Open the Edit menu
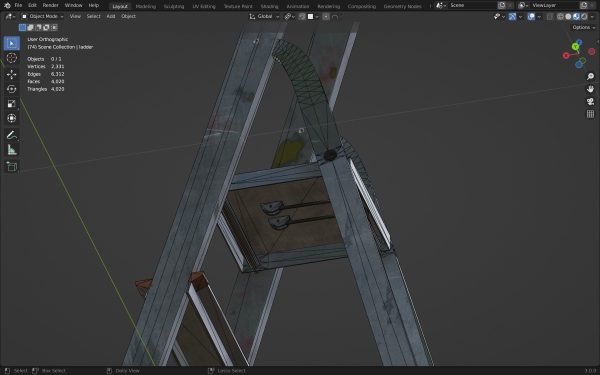Screen dimensions: 600x375 pos(33,5)
